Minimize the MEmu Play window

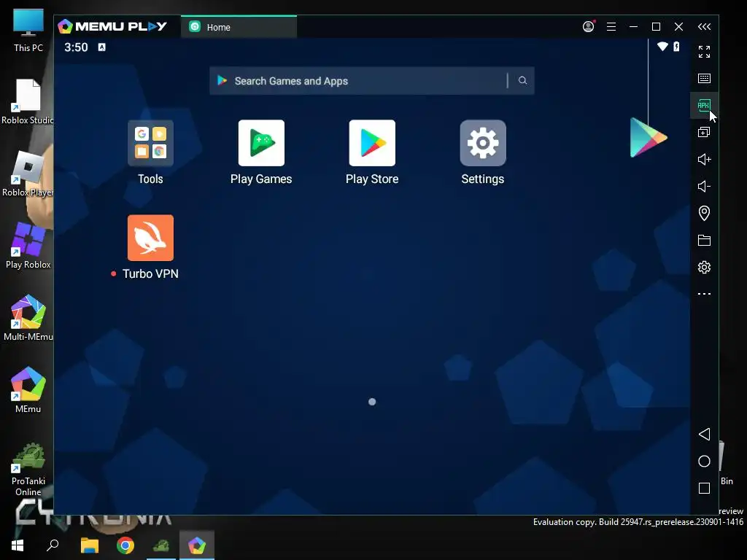coord(634,27)
